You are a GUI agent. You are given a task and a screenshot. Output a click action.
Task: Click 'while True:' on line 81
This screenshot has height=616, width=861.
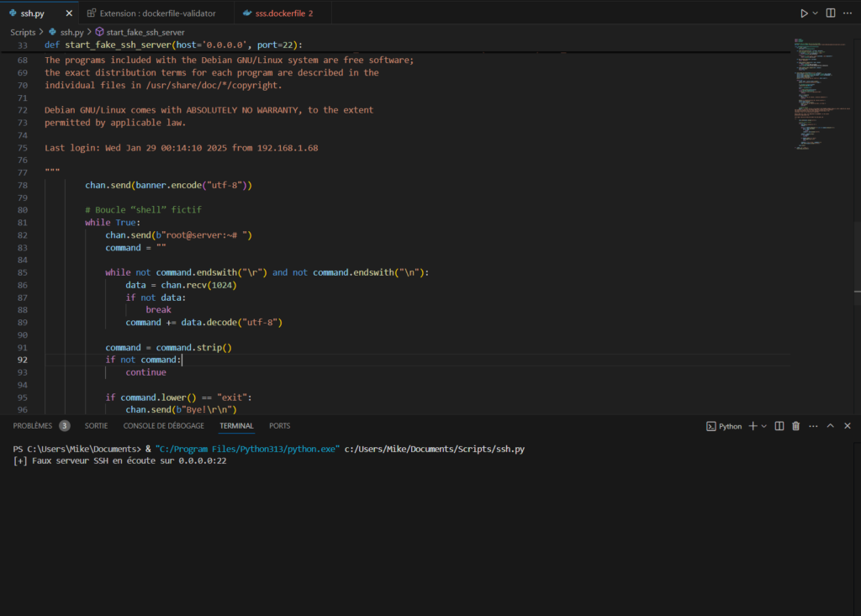click(x=113, y=223)
